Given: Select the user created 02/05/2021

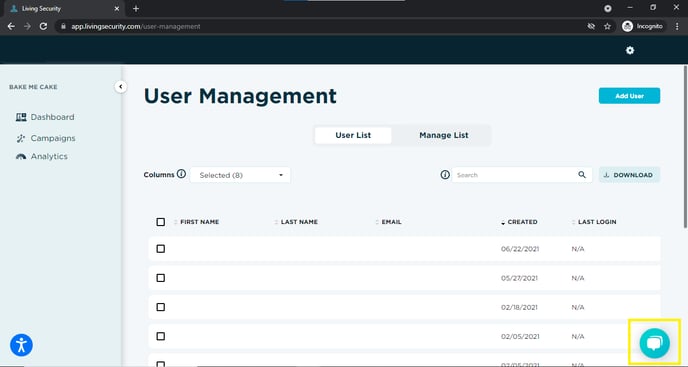Looking at the screenshot, I should 161,336.
